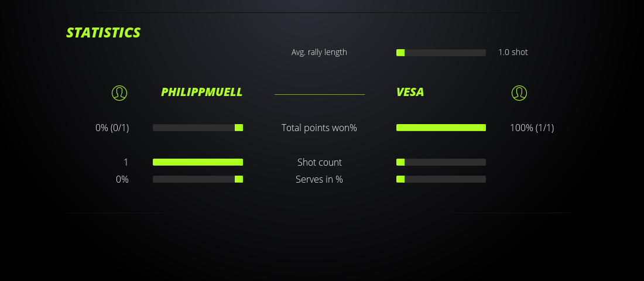Click VESA's Serves in % bar
The image size is (644, 281).
[x=441, y=179]
